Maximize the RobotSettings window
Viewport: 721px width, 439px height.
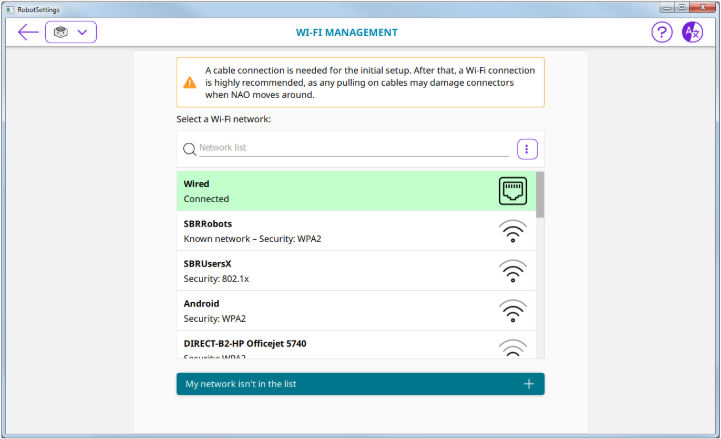[682, 7]
